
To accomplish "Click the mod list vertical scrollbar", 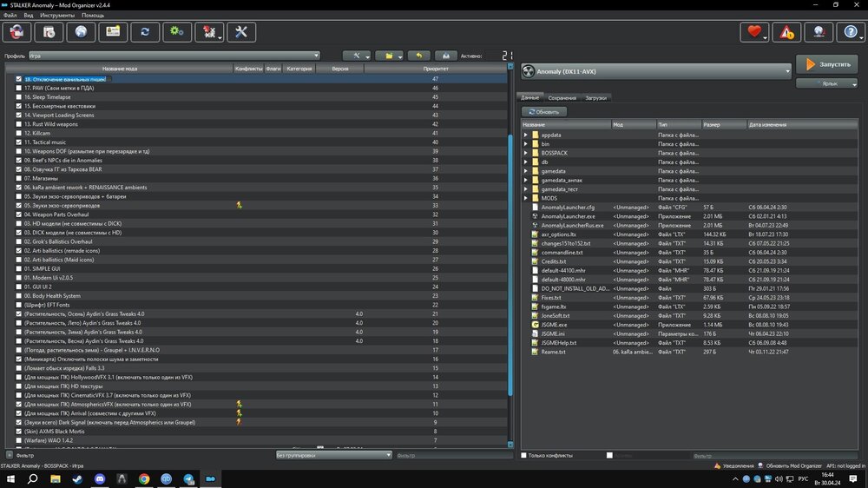I will (510, 260).
